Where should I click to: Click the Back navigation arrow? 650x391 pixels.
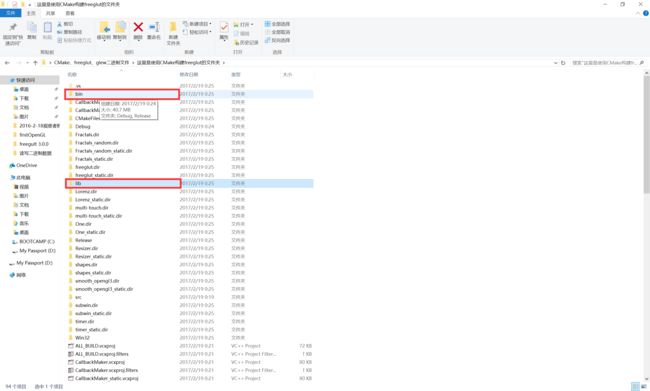coord(7,63)
